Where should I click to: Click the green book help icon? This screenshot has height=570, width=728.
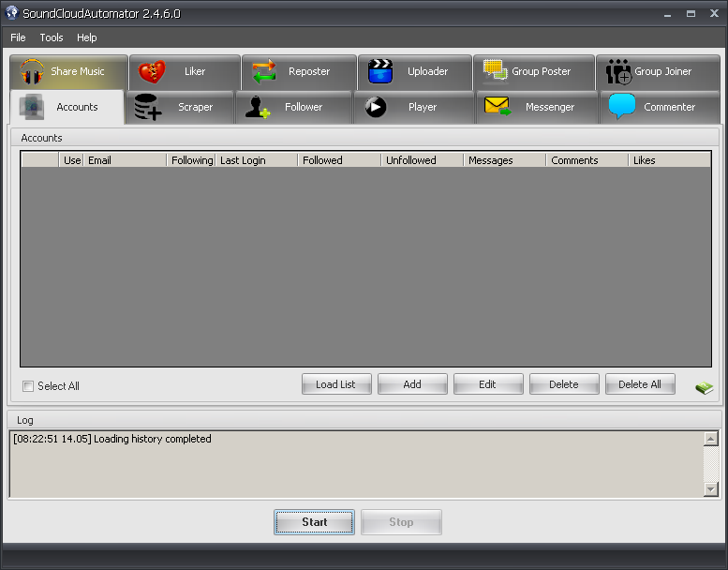click(x=704, y=387)
